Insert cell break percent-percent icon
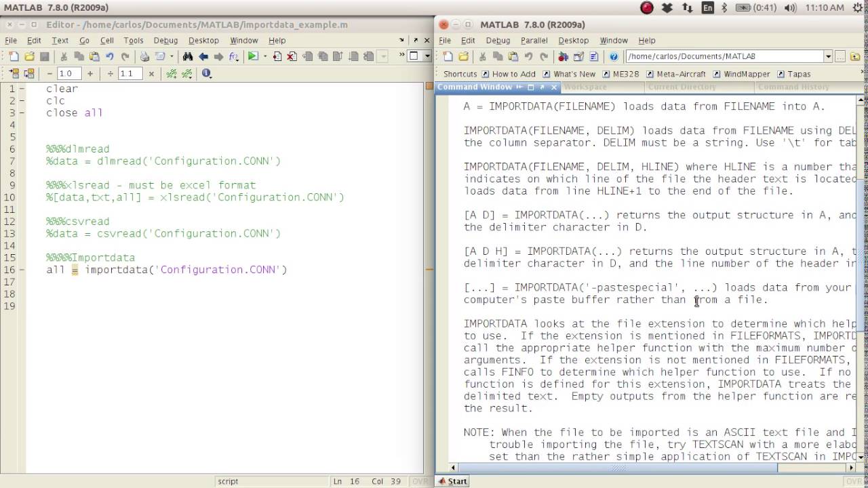This screenshot has height=488, width=868. (x=171, y=73)
